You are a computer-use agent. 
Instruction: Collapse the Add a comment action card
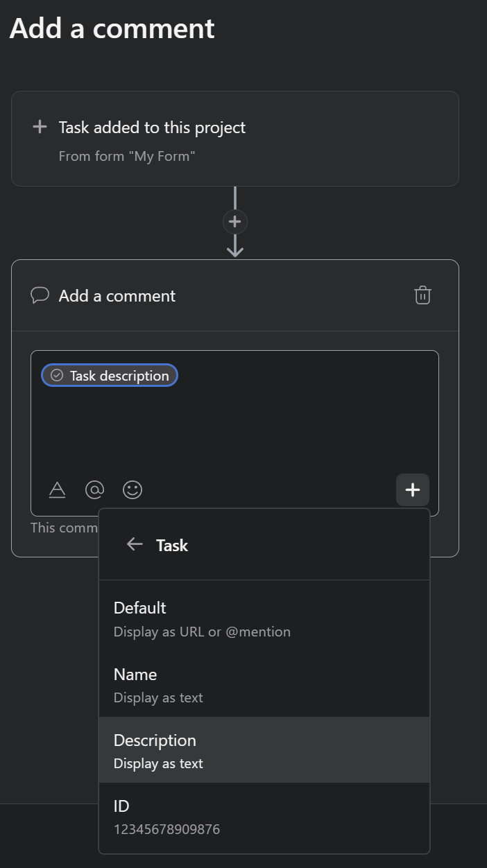[x=117, y=295]
